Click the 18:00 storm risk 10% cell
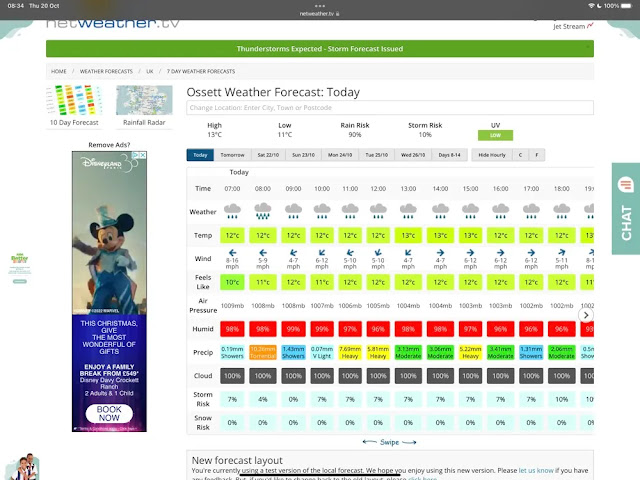640x480 pixels. tap(562, 399)
